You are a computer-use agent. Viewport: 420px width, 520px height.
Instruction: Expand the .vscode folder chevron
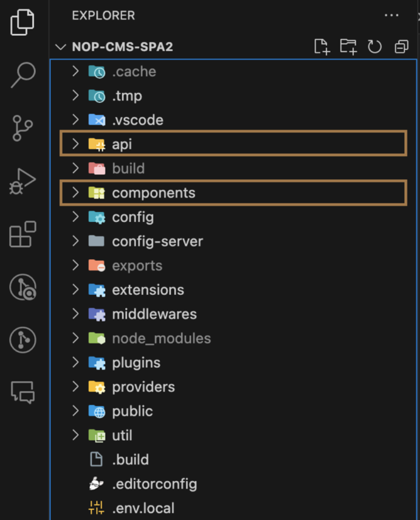point(75,119)
